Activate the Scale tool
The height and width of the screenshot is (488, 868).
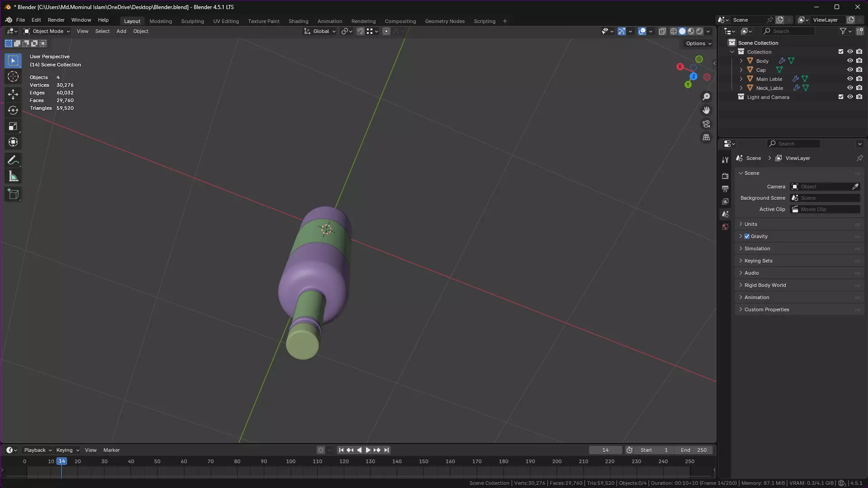click(13, 127)
